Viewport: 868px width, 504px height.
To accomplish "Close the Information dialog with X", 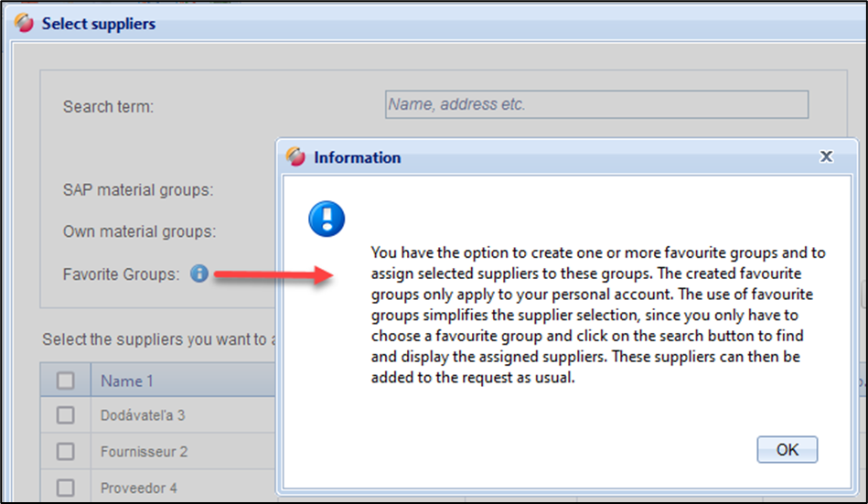I will (x=826, y=156).
